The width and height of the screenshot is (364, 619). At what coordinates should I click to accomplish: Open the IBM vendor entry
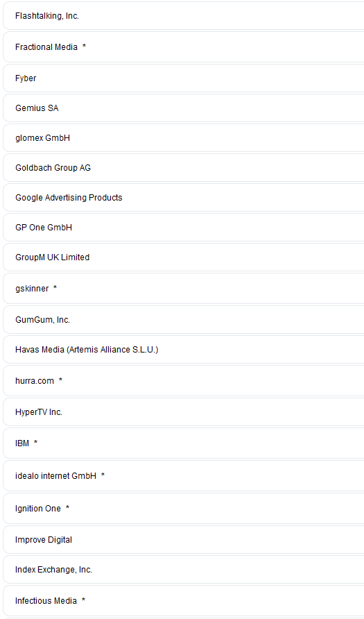(x=183, y=443)
